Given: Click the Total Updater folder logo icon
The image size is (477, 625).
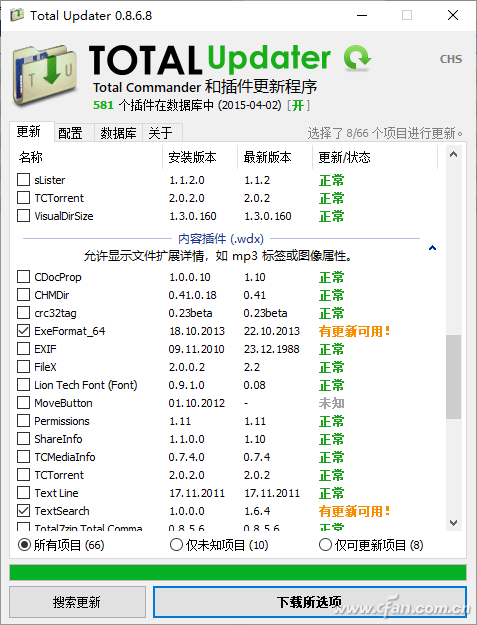Looking at the screenshot, I should tap(45, 75).
